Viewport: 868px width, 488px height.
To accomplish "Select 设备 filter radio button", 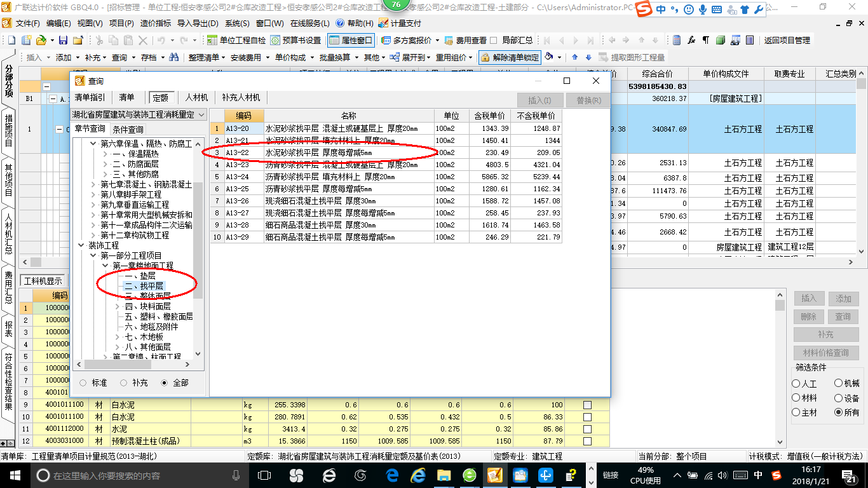I will (x=839, y=398).
